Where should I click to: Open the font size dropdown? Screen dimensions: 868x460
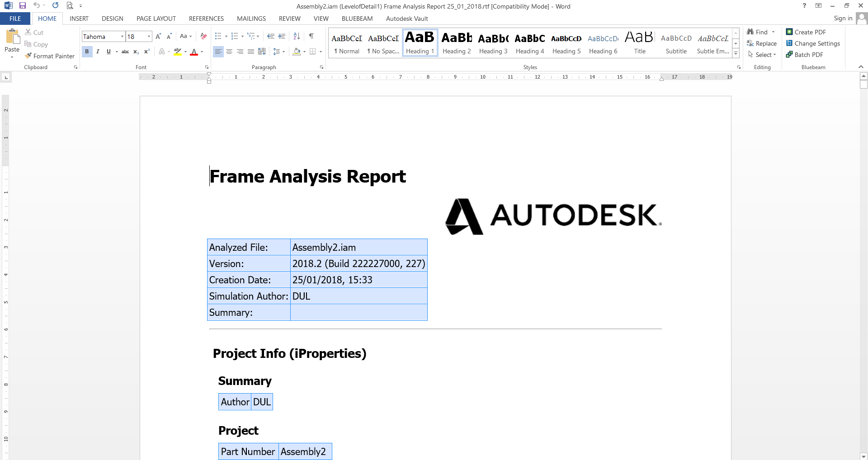[148, 36]
